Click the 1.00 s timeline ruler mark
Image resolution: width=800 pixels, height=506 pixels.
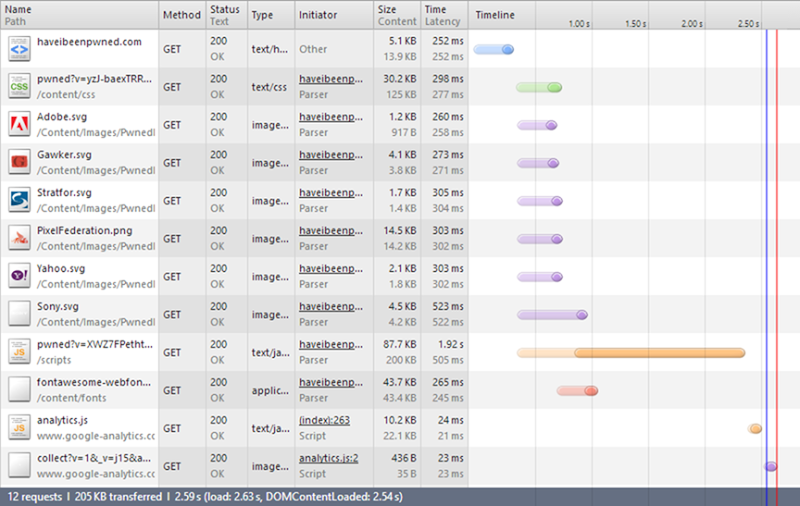point(579,23)
